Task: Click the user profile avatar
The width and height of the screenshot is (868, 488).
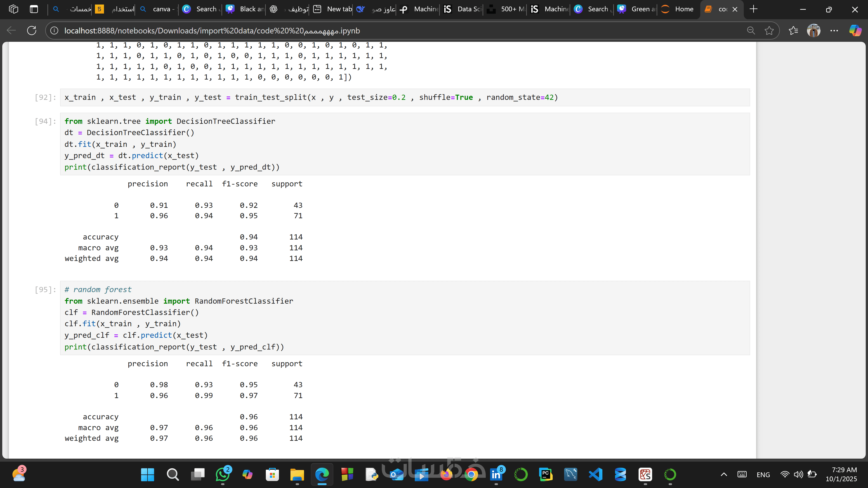Action: (x=814, y=31)
